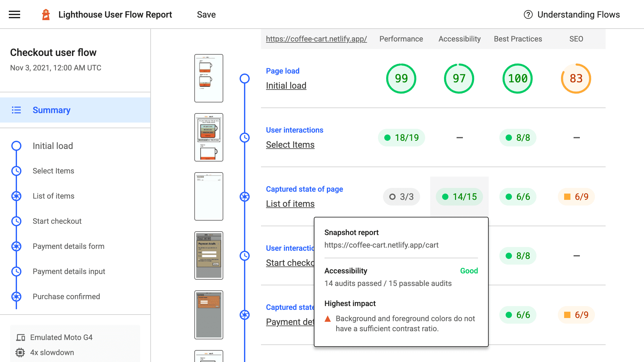Viewport: 644px width, 362px height.
Task: Click the https://coffee-cart.netlify.app/ URL link
Action: (316, 39)
